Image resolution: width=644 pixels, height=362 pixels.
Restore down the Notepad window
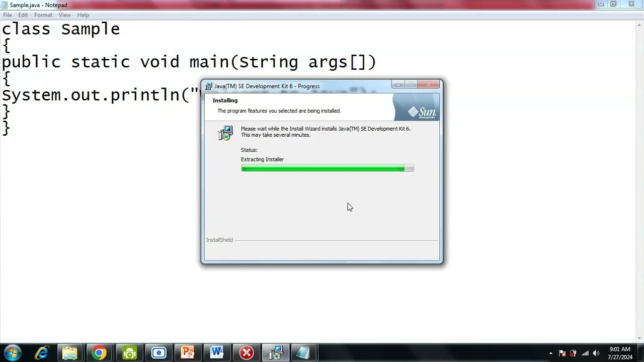[613, 5]
